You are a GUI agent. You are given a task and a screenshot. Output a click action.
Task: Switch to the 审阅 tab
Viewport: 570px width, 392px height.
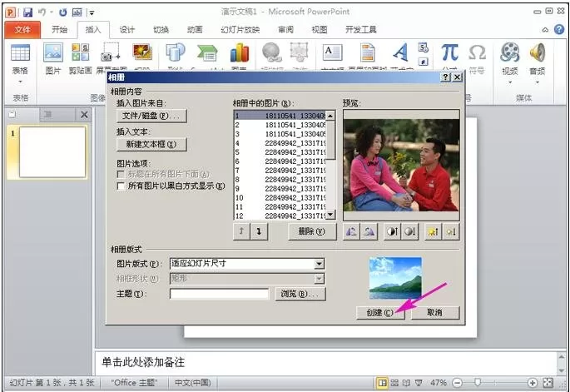tap(285, 29)
